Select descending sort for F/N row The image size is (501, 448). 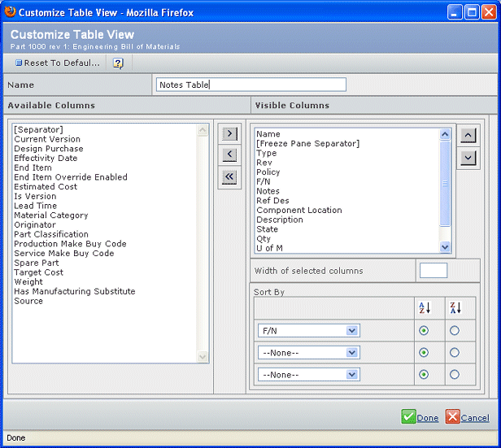[x=455, y=331]
